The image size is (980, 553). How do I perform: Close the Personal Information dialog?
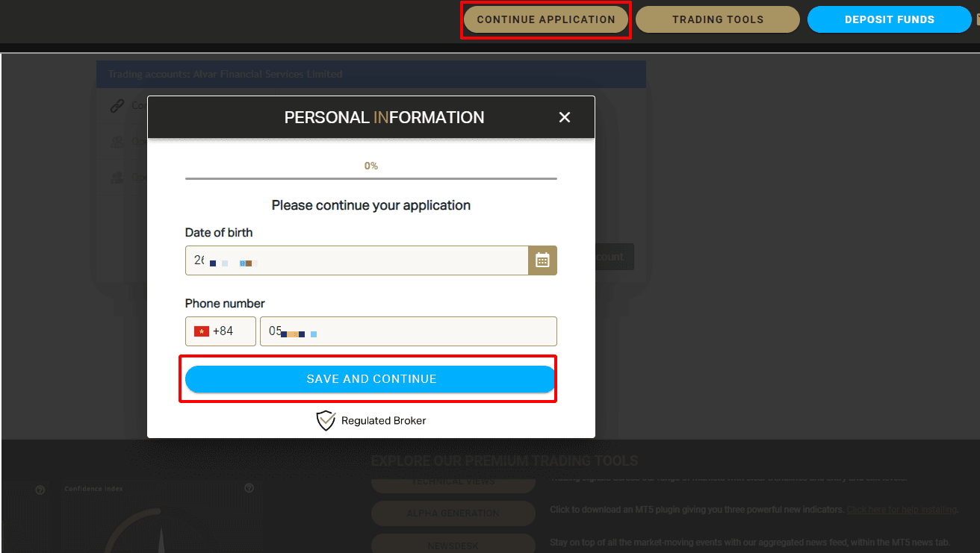click(x=565, y=117)
